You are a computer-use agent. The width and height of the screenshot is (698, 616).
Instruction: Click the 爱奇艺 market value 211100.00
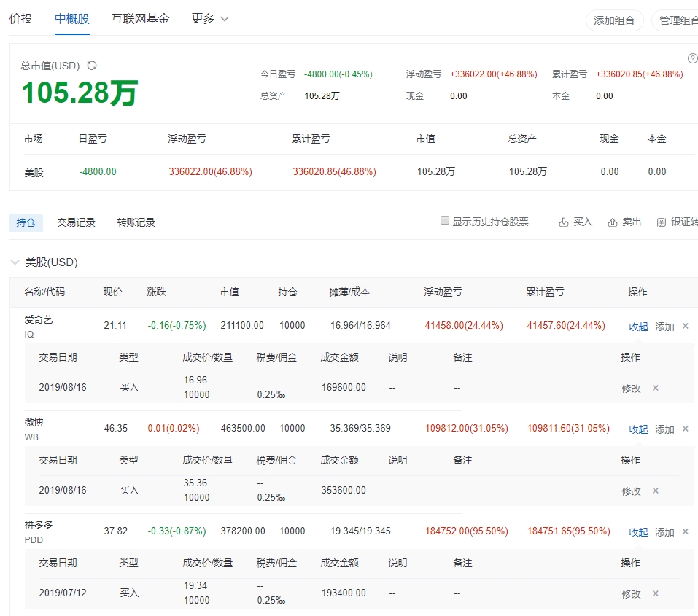[x=242, y=325]
